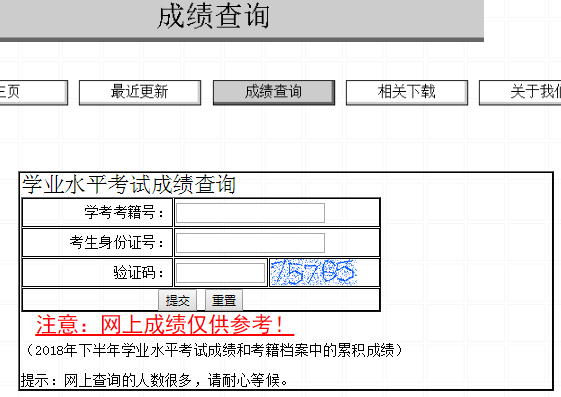Click the 学考考籍号 field label
Screen dimensions: 561x397
[124, 212]
